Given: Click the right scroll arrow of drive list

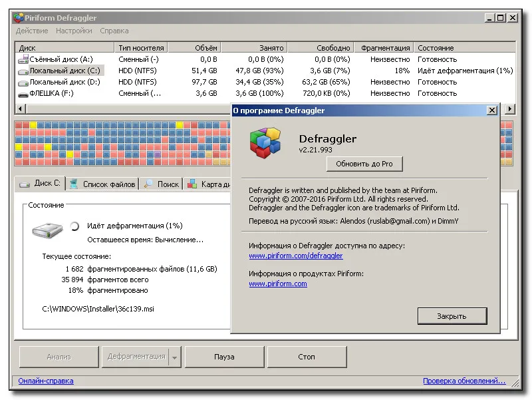Looking at the screenshot, I should pos(510,109).
